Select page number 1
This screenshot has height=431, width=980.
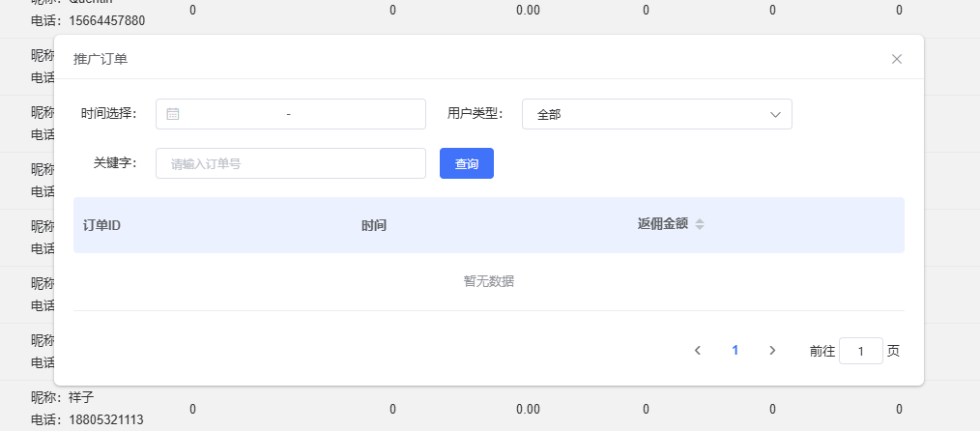[735, 351]
